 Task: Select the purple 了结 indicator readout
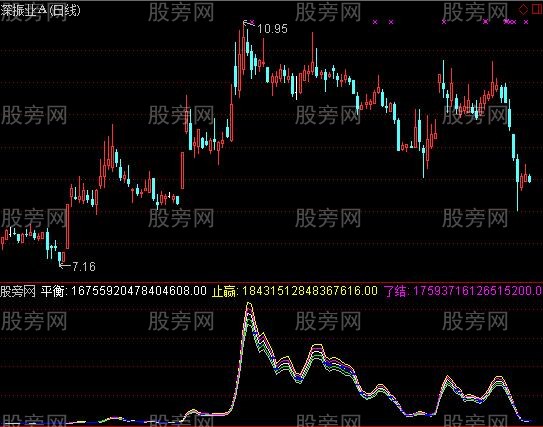tap(463, 291)
